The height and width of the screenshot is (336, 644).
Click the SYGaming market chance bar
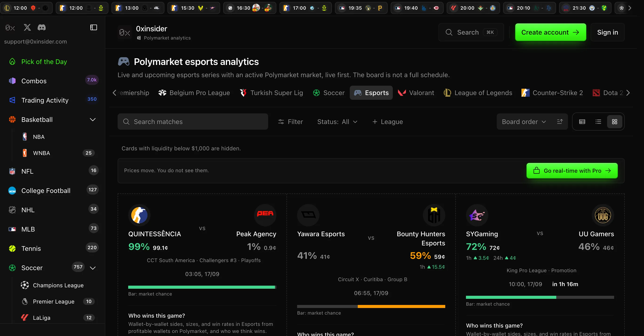pyautogui.click(x=540, y=297)
